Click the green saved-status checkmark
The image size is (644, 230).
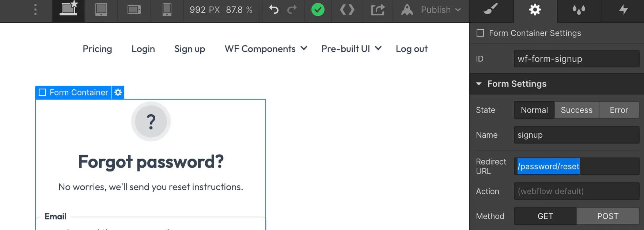click(x=318, y=10)
